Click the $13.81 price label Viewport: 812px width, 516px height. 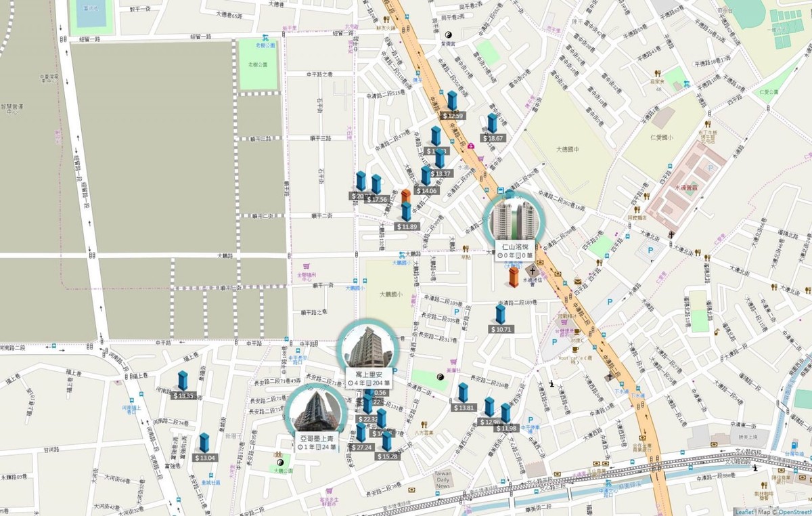[x=464, y=408]
